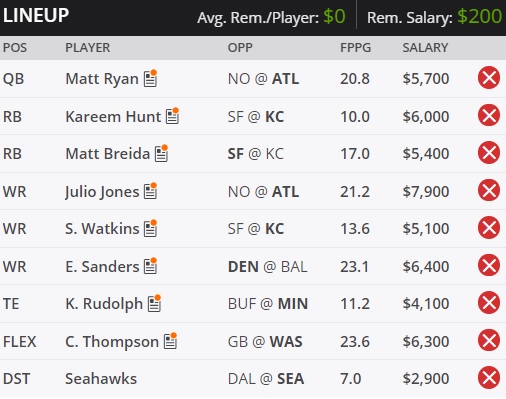The image size is (506, 399).
Task: Remove Kareem Hunt from the lineup
Action: 489,115
